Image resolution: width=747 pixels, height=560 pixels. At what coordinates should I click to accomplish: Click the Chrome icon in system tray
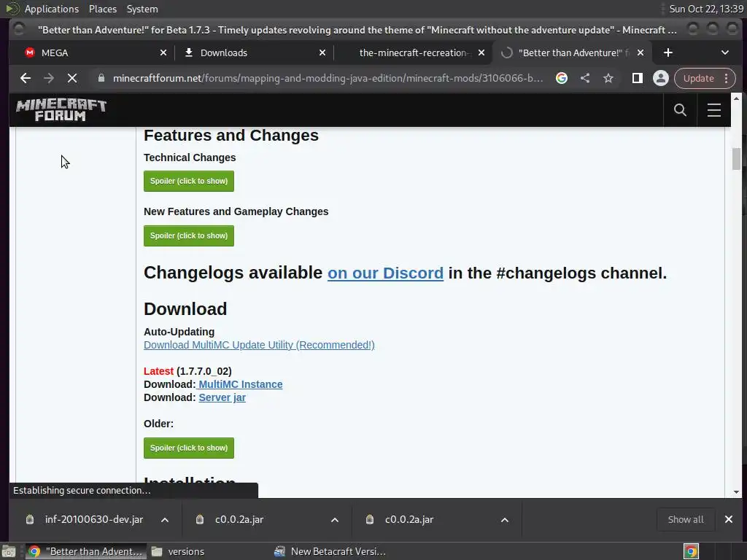click(x=692, y=551)
